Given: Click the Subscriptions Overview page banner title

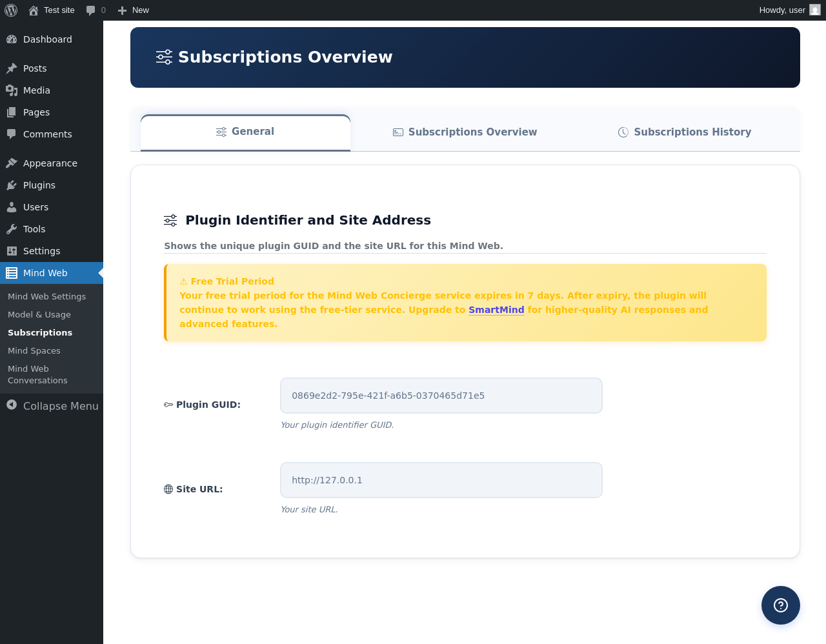Looking at the screenshot, I should (285, 57).
